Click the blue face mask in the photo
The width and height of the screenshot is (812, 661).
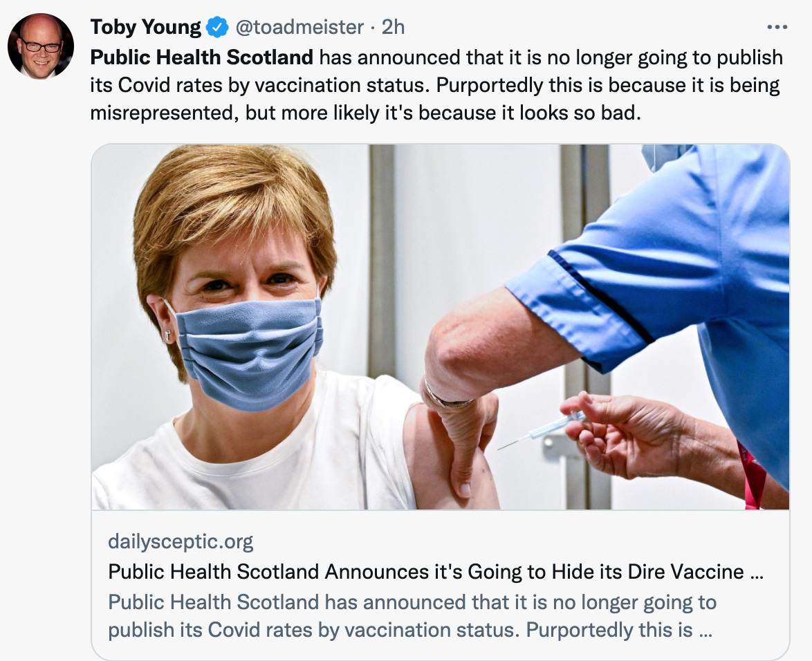(x=248, y=353)
